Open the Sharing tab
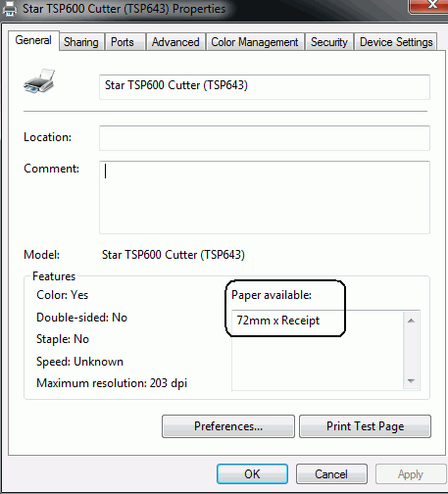The height and width of the screenshot is (494, 448). pyautogui.click(x=81, y=42)
